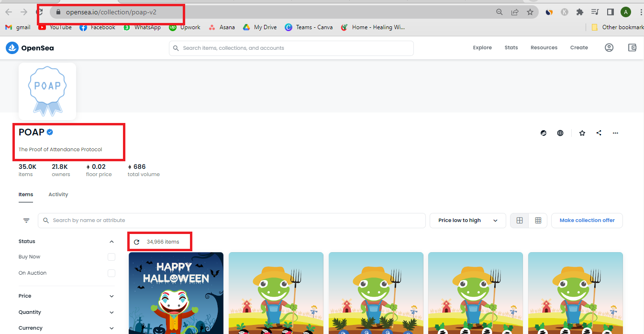Click the refresh icon beside 34,966 items
Screen dimensions: 644x334
click(x=137, y=242)
